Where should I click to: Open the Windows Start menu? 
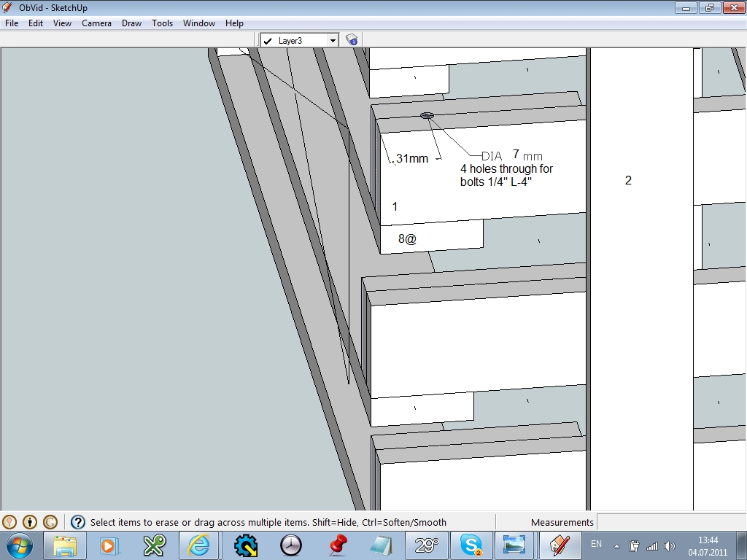20,545
